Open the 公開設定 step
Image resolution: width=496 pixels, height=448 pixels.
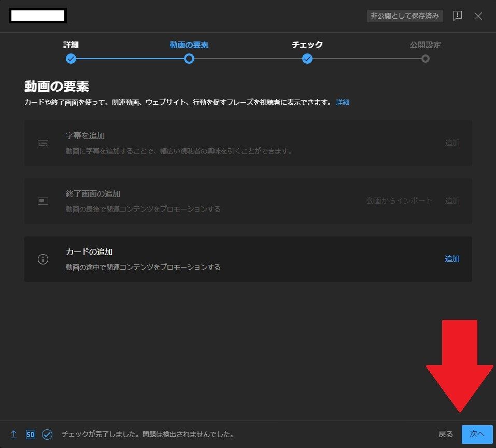point(425,45)
